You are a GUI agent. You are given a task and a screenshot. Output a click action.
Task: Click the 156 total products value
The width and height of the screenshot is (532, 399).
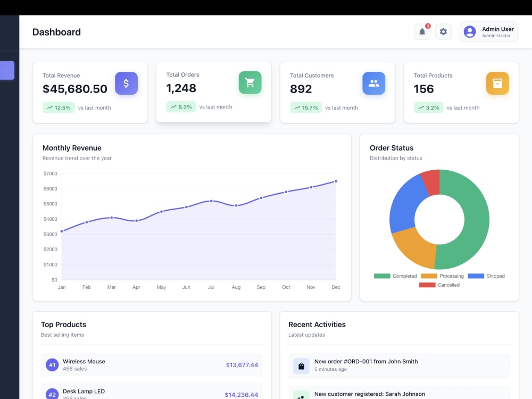point(423,89)
